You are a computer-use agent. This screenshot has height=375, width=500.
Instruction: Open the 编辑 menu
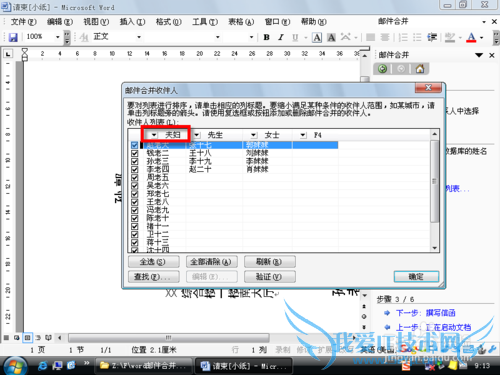pyautogui.click(x=60, y=22)
